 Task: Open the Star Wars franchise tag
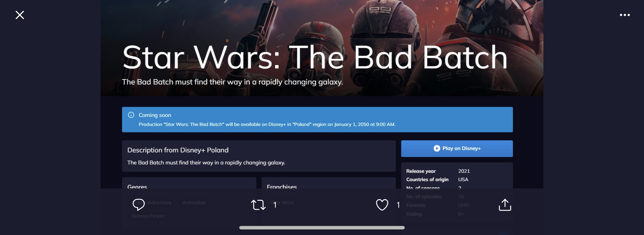coord(282,203)
